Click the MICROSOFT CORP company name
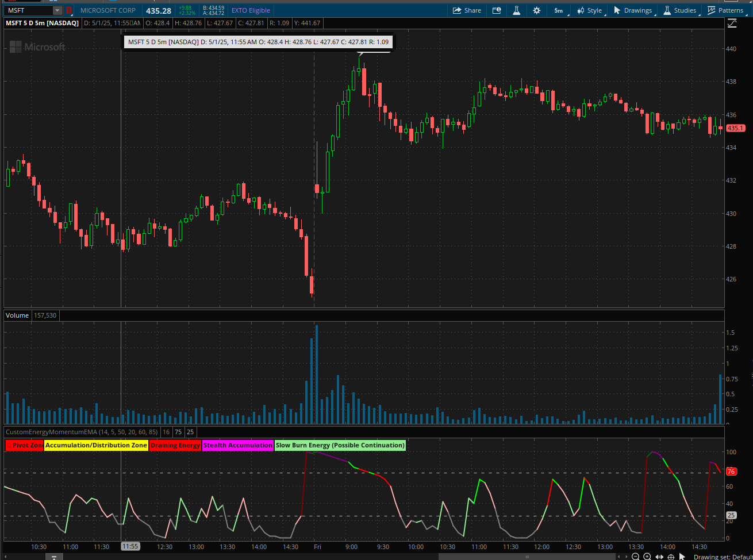Screen dimensions: 753x560 click(108, 10)
